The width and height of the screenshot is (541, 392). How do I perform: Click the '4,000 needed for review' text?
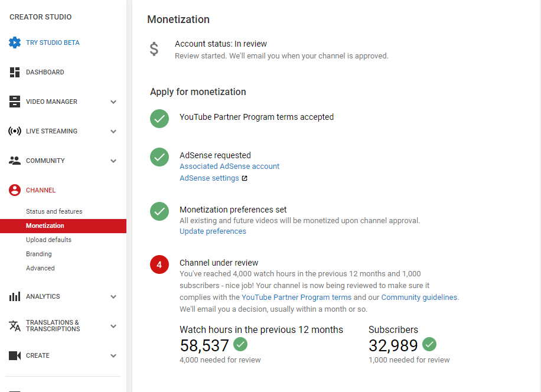pyautogui.click(x=220, y=360)
